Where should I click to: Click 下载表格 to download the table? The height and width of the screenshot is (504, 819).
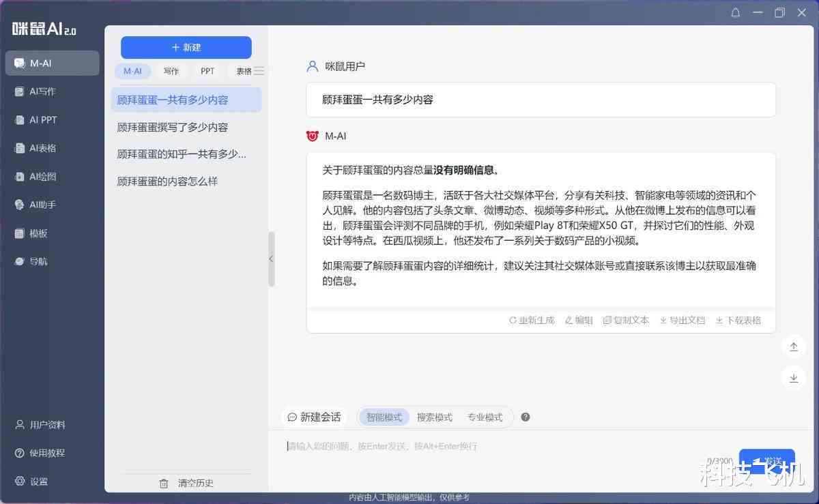pos(738,320)
